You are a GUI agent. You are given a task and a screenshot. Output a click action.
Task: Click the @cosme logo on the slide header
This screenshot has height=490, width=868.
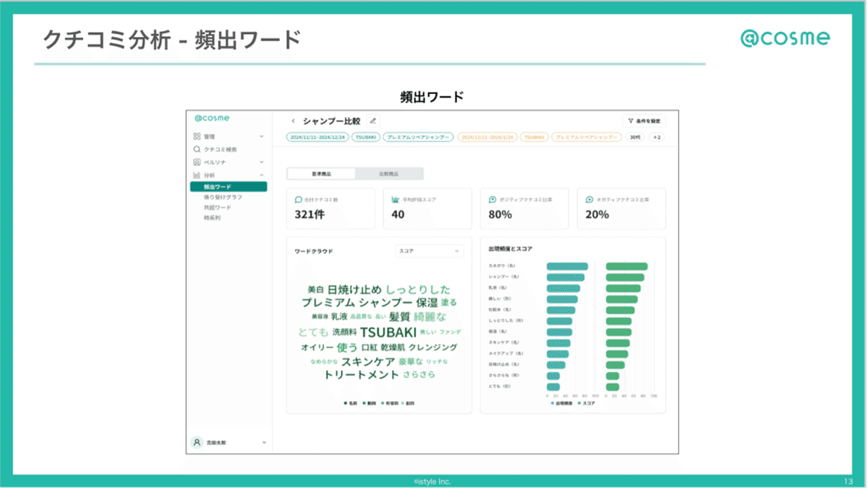click(x=786, y=38)
